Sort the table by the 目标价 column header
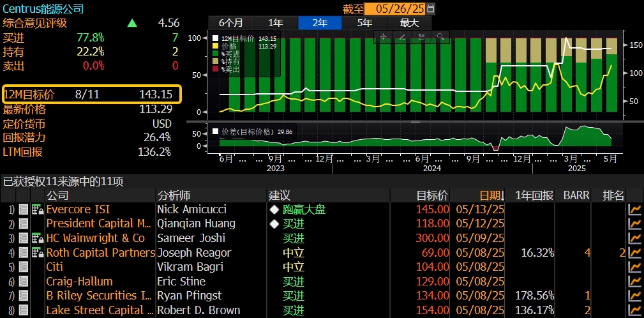644x318 pixels. click(x=432, y=195)
